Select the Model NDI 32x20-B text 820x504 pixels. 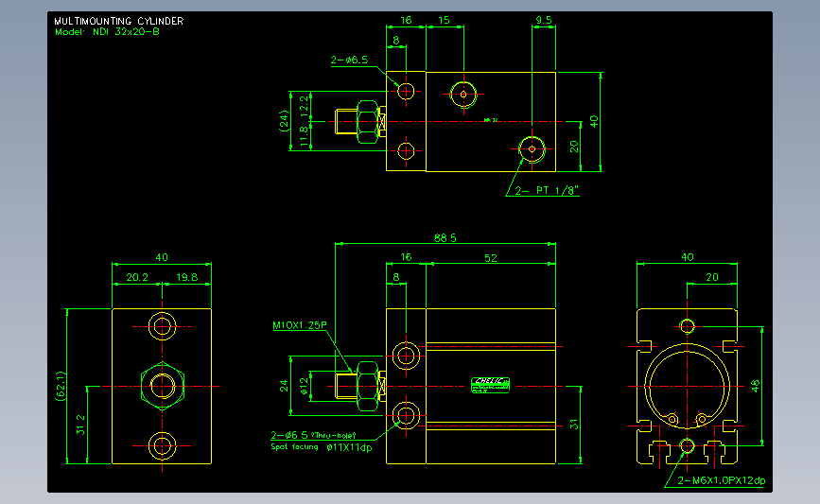tap(107, 32)
